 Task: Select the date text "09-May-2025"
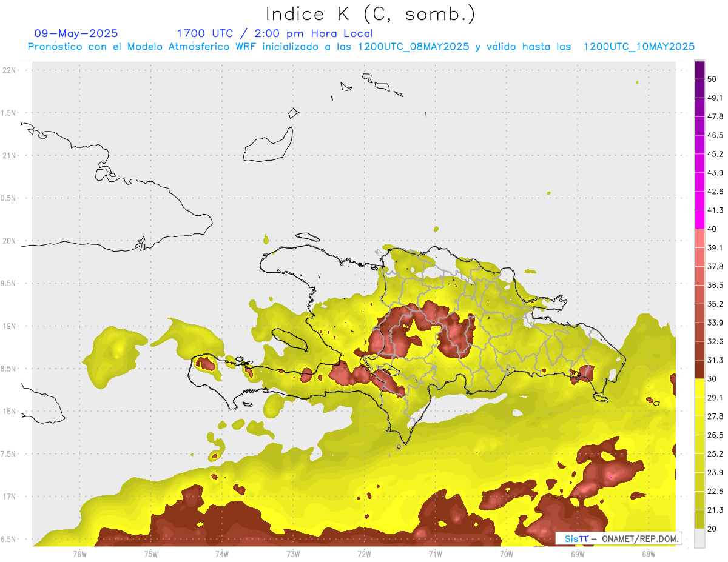(x=76, y=33)
